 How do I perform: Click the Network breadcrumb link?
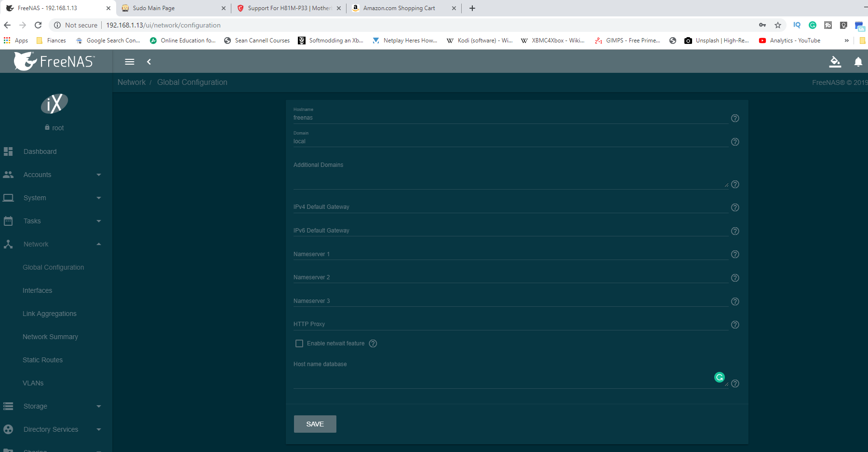(132, 82)
